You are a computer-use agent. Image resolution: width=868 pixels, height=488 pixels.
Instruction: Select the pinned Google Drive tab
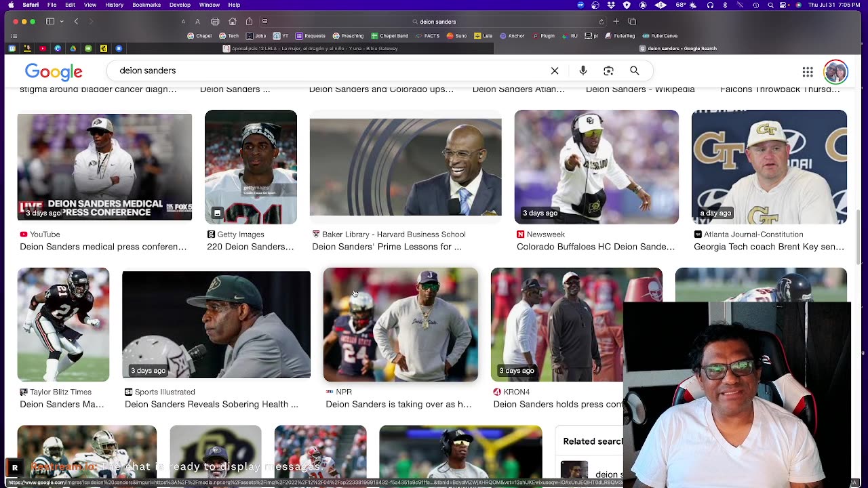tap(73, 49)
